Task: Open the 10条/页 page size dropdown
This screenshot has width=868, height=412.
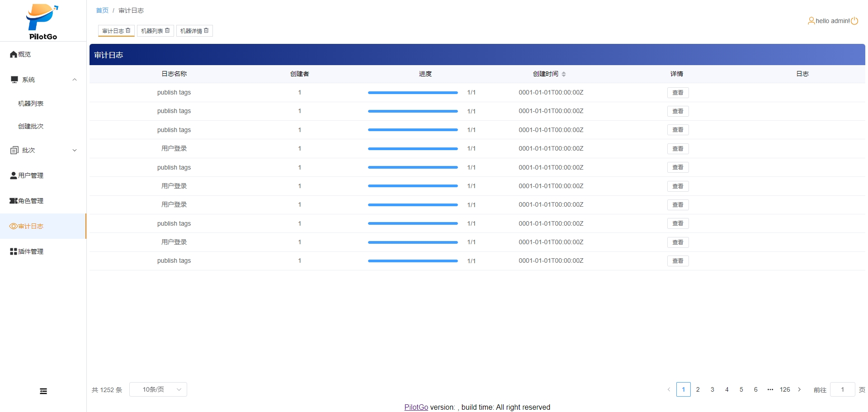Action: pyautogui.click(x=158, y=389)
